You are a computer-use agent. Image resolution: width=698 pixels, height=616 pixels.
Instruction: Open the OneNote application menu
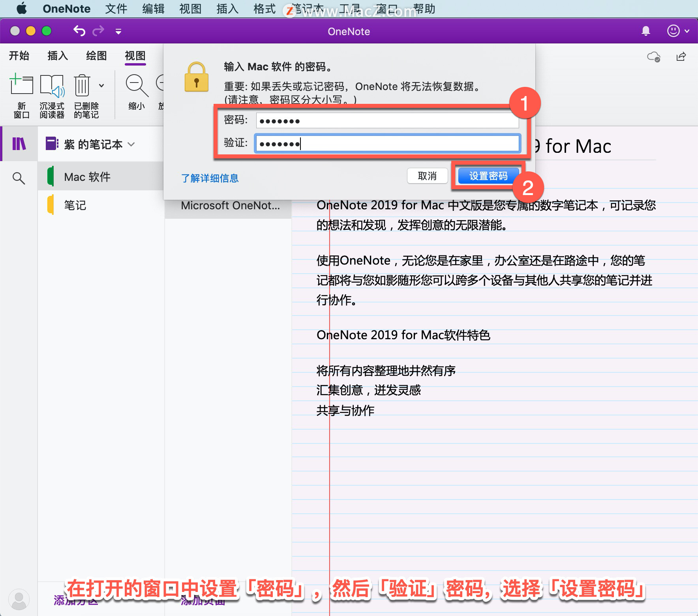(x=66, y=8)
